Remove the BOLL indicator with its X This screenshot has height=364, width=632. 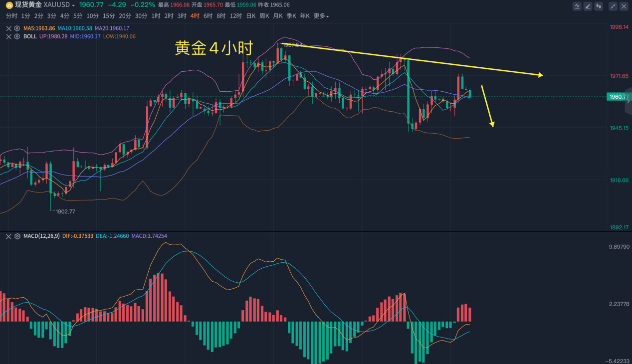tap(8, 36)
